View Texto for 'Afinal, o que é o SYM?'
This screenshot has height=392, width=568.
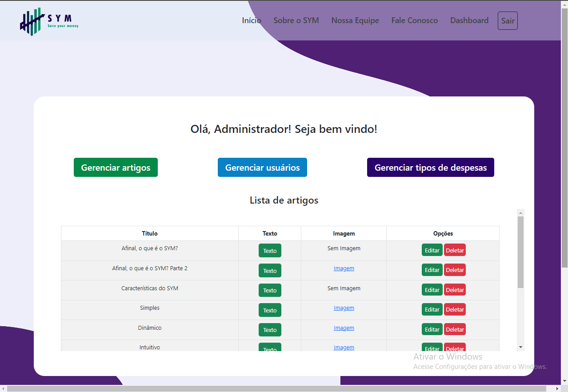(270, 251)
